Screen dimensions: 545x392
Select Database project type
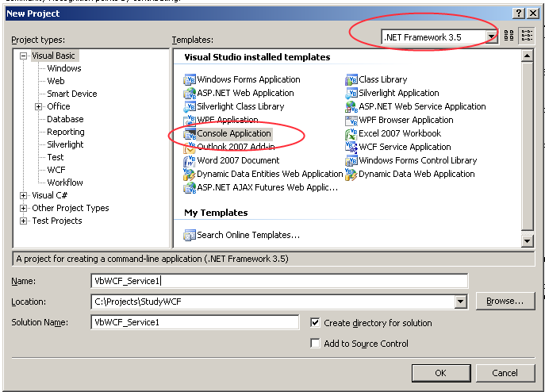pyautogui.click(x=65, y=119)
